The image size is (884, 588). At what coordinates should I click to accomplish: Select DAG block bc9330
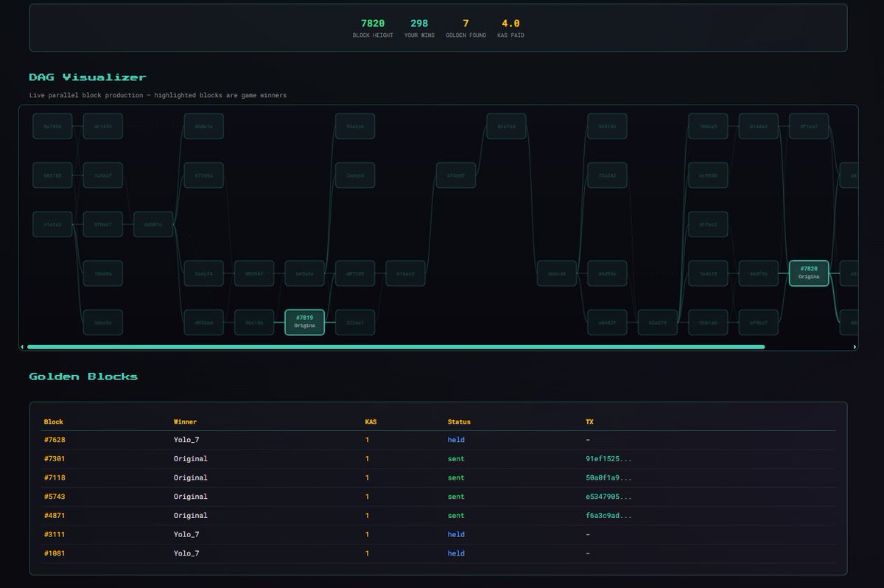pos(708,175)
